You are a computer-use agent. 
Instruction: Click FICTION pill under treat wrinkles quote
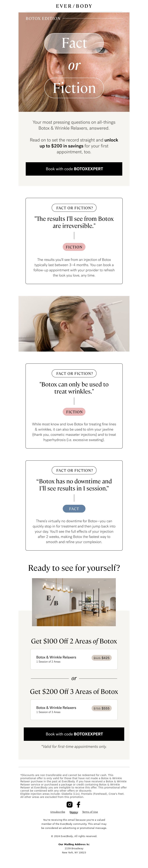(x=74, y=412)
